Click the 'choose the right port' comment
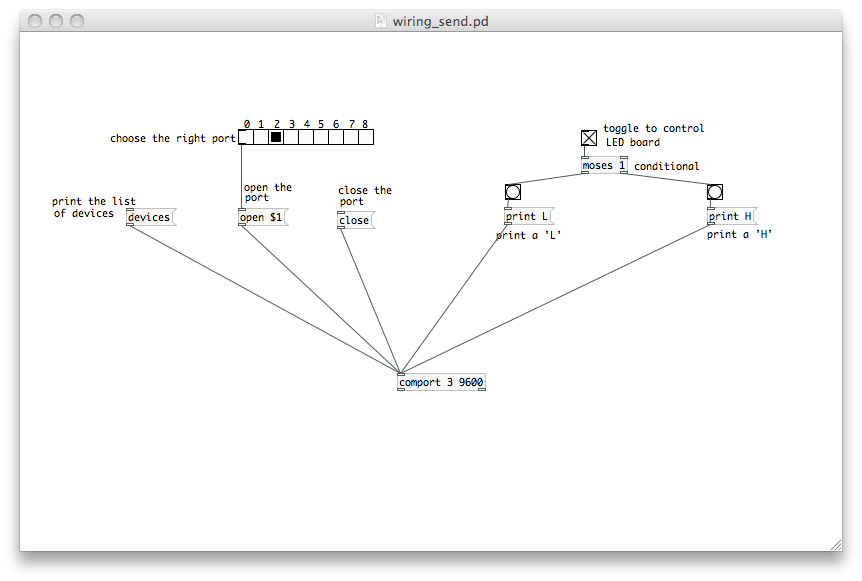The image size is (862, 581). [x=172, y=139]
